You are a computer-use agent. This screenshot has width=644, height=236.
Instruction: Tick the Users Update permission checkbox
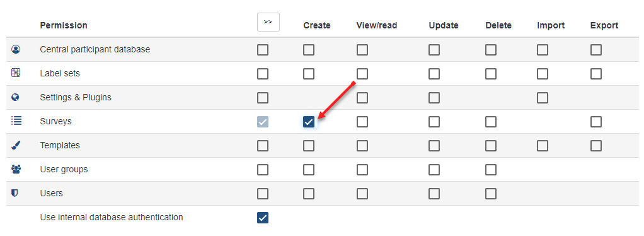(x=434, y=193)
